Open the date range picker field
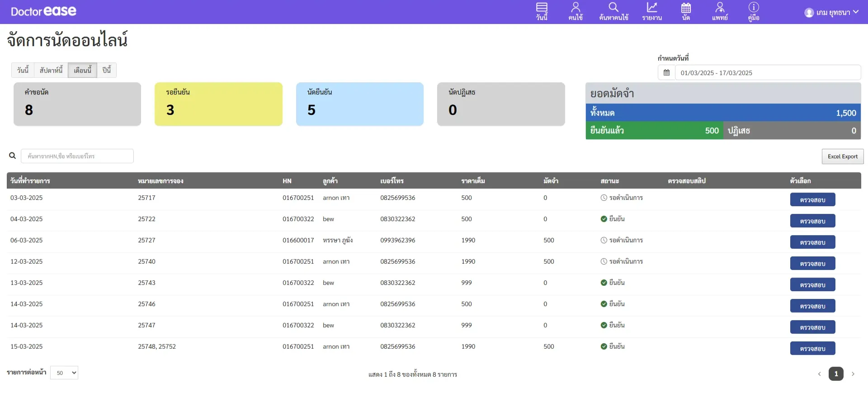This screenshot has width=868, height=411. pos(767,73)
